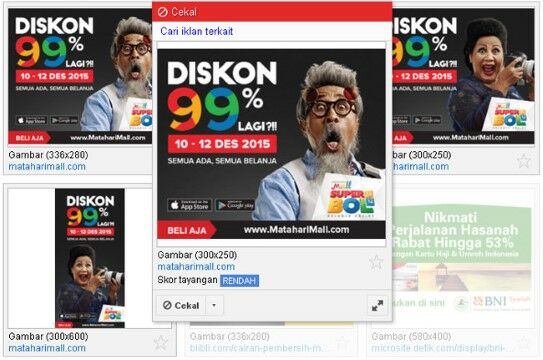This screenshot has width=543, height=360.
Task: Click the Gambar (580x400) label
Action: 411,336
